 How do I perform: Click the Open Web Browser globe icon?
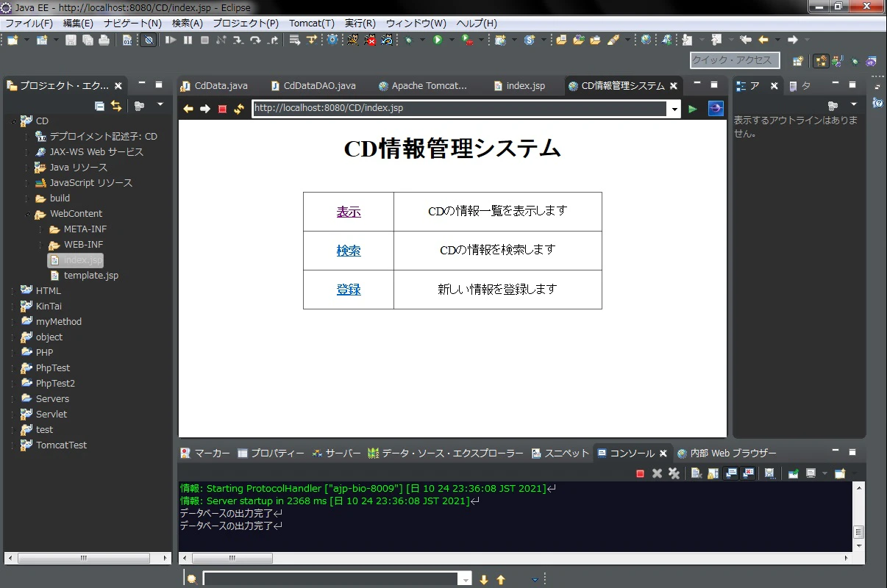point(646,40)
